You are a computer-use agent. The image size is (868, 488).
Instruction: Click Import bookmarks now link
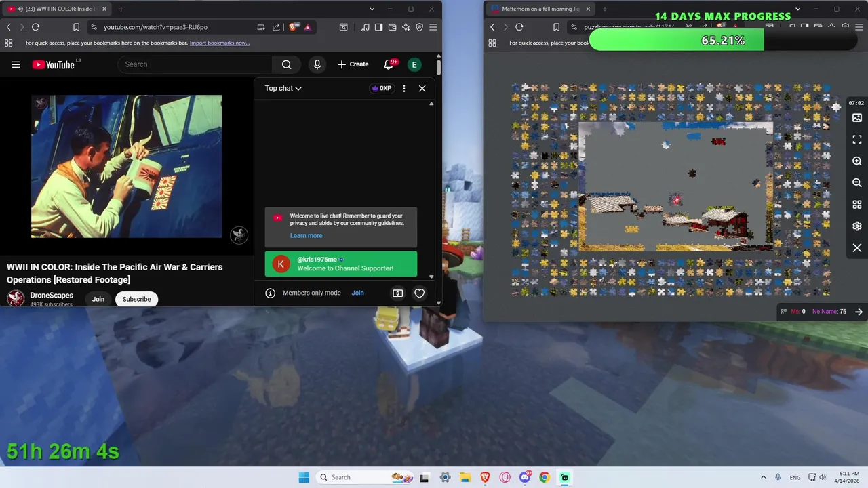(219, 43)
